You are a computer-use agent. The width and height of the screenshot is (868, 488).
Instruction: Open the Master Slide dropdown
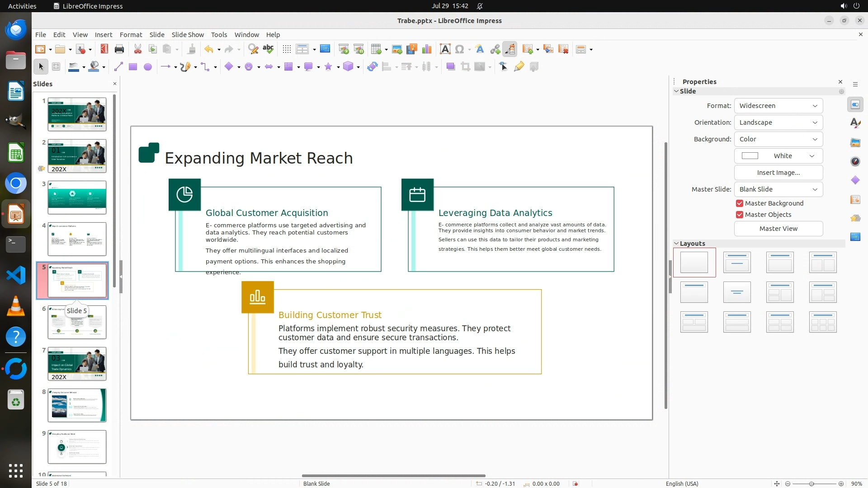(778, 189)
